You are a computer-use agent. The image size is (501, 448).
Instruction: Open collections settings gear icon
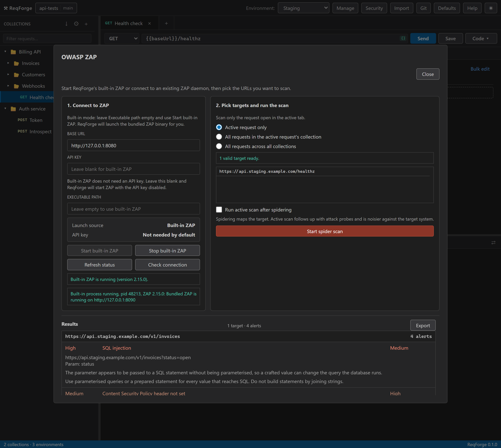pyautogui.click(x=76, y=24)
